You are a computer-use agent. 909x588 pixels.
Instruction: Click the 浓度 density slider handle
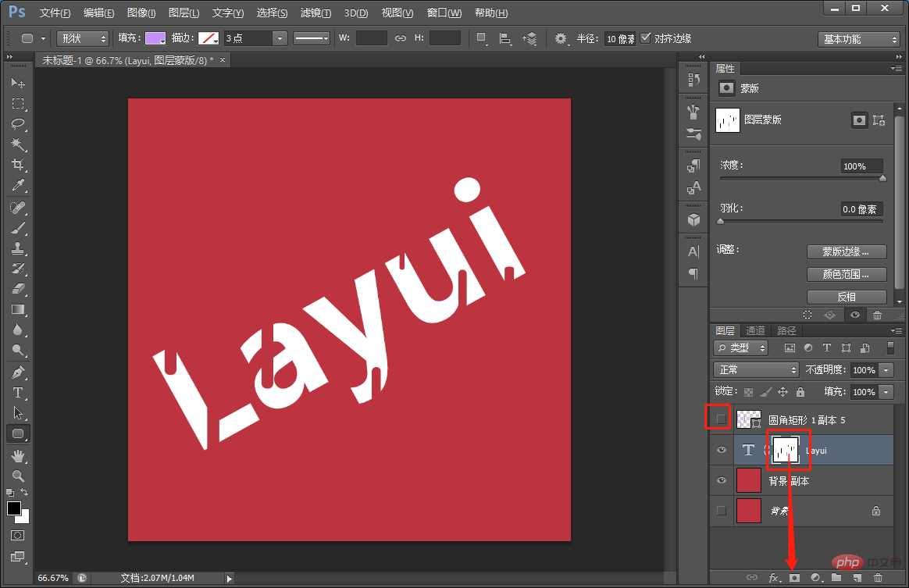click(882, 179)
